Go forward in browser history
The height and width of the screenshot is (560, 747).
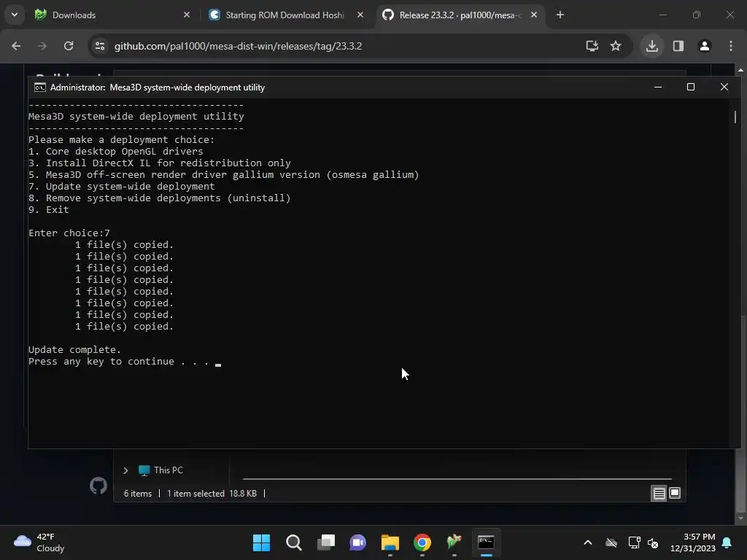point(42,46)
